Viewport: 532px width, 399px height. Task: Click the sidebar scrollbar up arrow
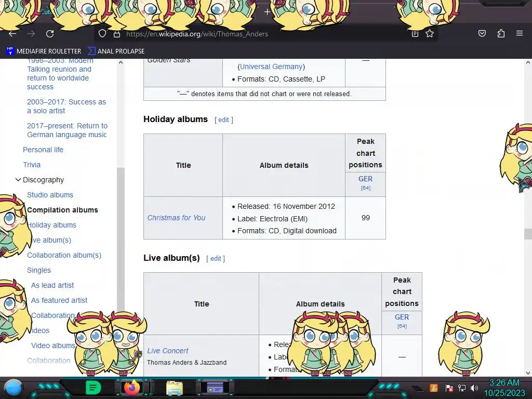point(121,62)
